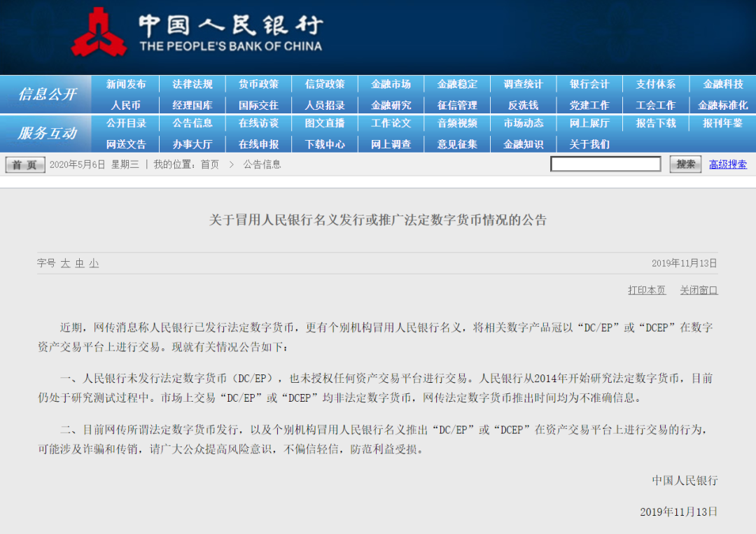Click the 搜索 search button
This screenshot has width=756, height=534.
[x=685, y=164]
